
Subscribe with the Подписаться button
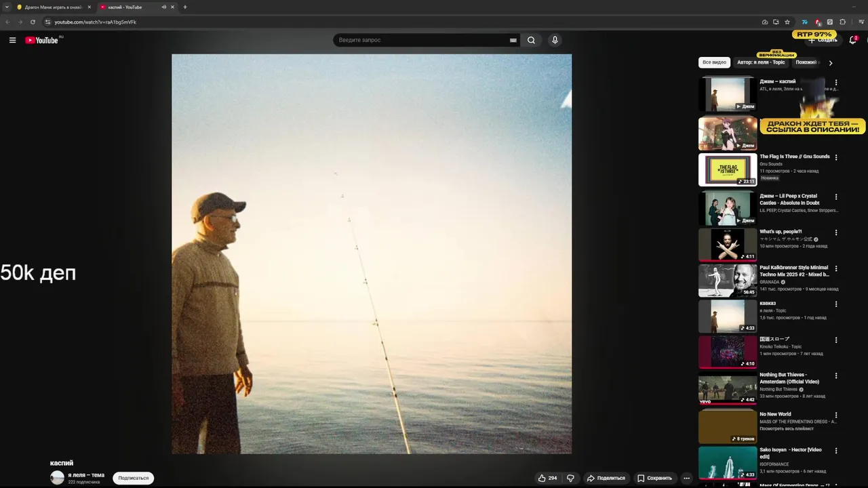coord(134,478)
